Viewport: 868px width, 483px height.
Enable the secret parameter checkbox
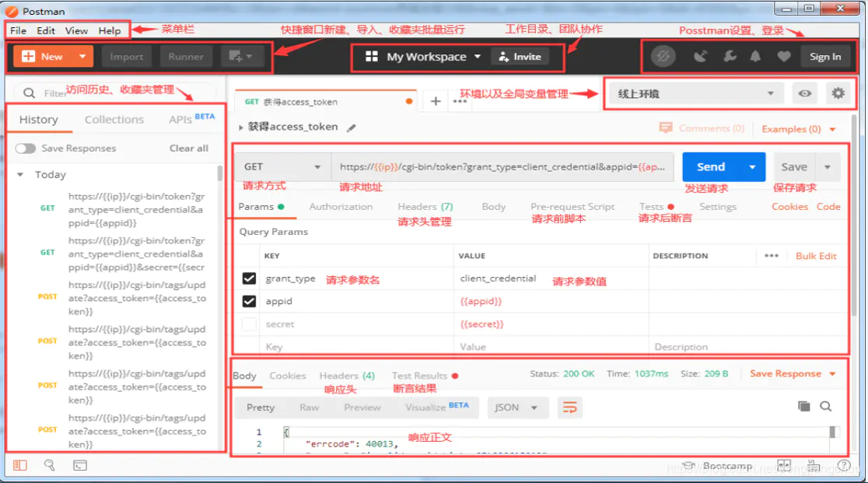249,324
